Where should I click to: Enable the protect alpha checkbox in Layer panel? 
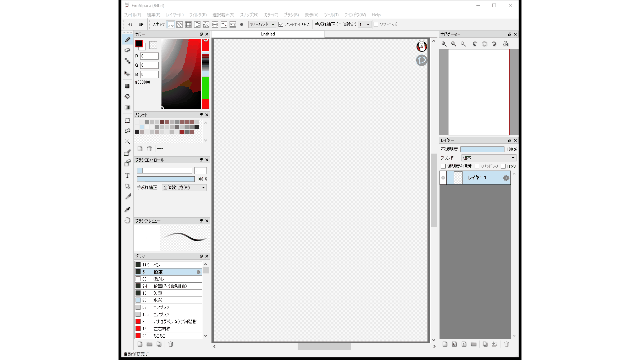coord(443,166)
